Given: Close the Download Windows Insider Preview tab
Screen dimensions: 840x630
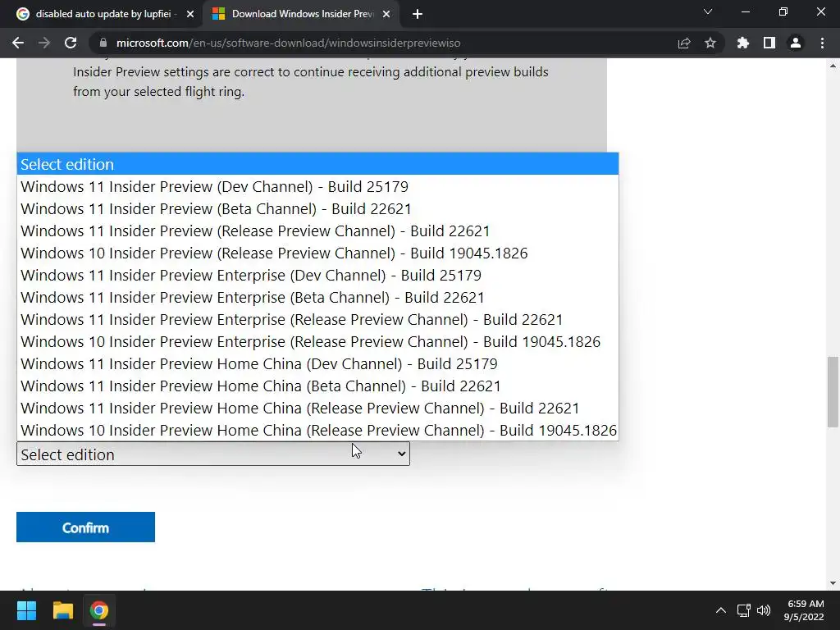Looking at the screenshot, I should 386,14.
